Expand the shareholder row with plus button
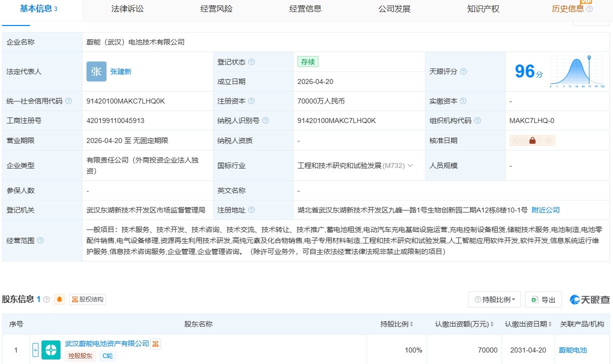 35,350
